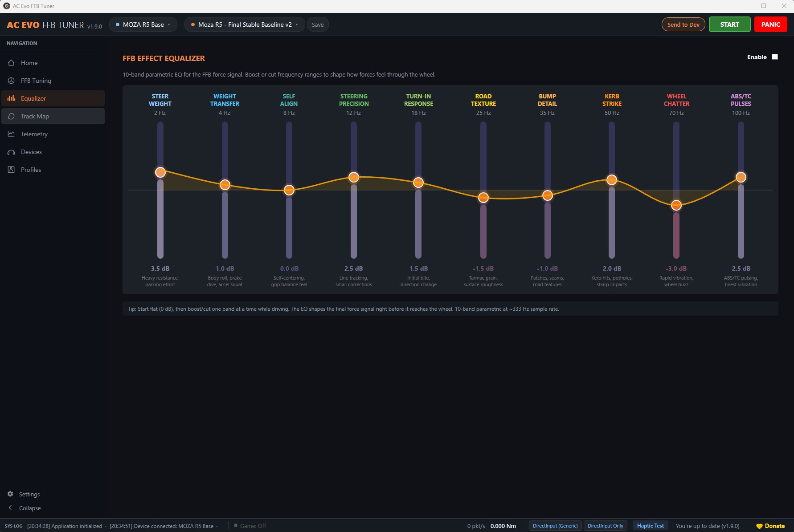The width and height of the screenshot is (794, 532).
Task: Open the Devices page
Action: (53, 152)
